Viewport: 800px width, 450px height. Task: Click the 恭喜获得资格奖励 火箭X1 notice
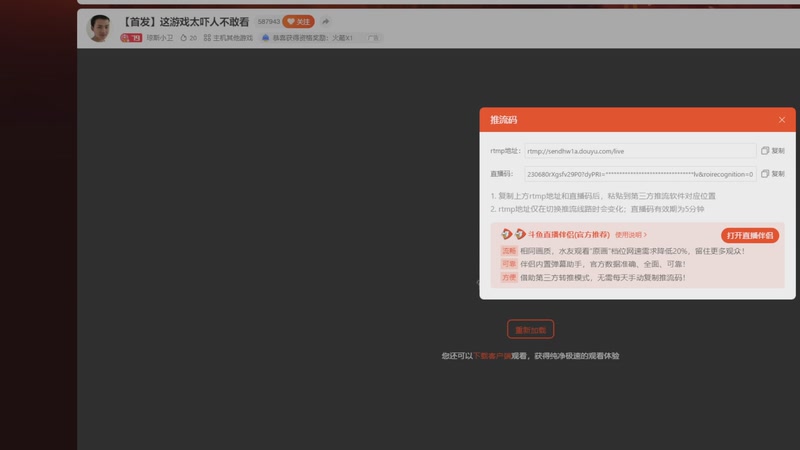coord(312,38)
